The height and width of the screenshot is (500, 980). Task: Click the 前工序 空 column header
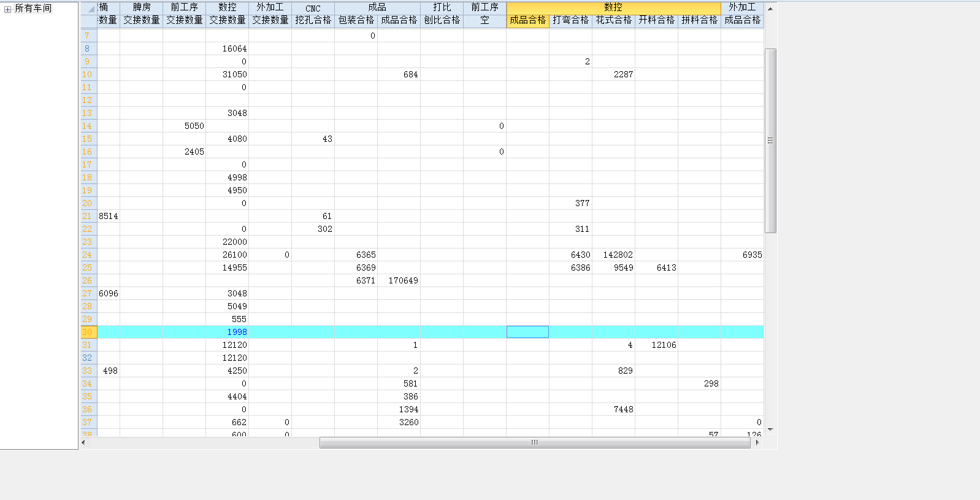(x=484, y=20)
